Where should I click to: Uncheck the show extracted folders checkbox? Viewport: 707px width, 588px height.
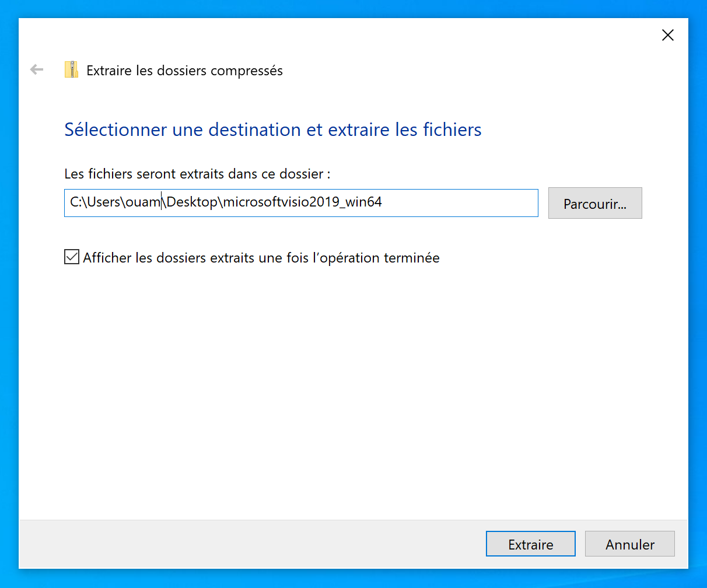click(x=72, y=257)
